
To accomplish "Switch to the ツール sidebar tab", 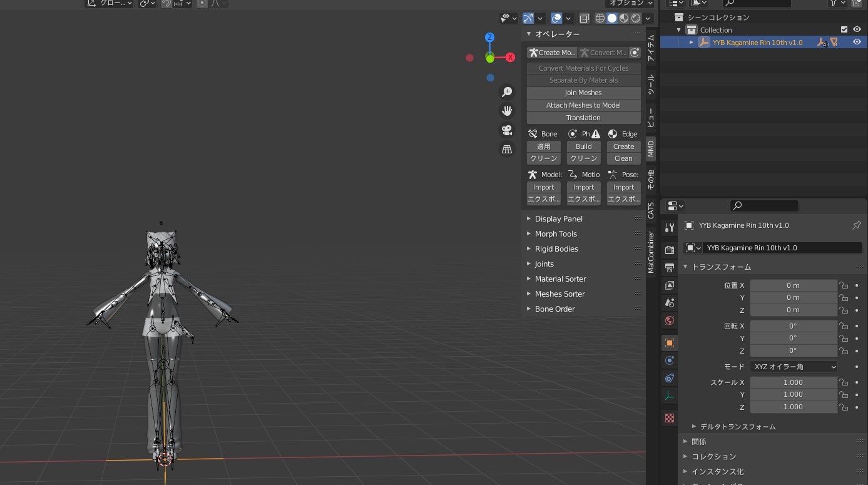I will point(651,85).
